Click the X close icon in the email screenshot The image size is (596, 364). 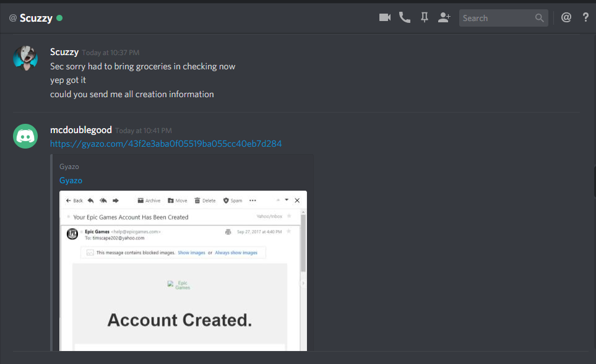pos(297,201)
